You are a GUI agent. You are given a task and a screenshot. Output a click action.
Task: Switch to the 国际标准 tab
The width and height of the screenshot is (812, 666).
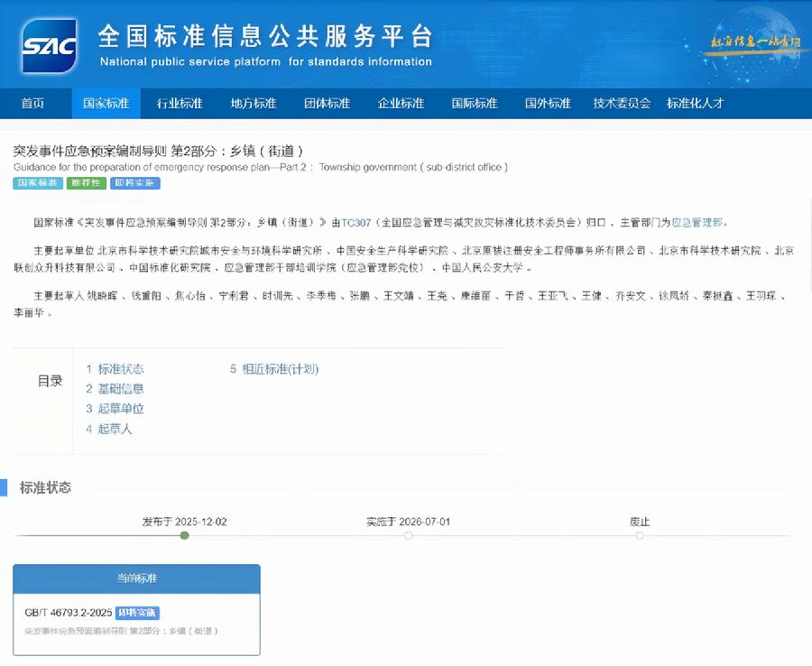tap(474, 103)
